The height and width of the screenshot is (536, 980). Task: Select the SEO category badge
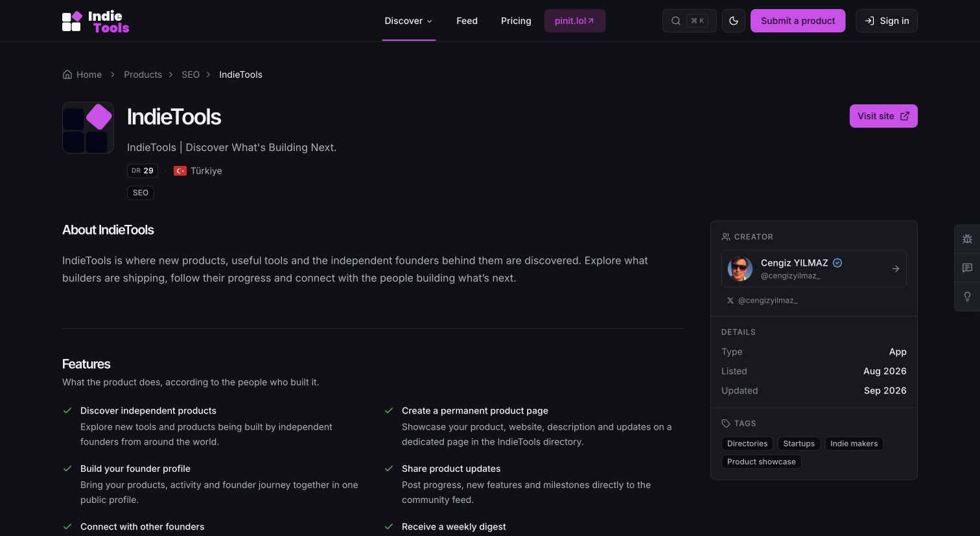tap(141, 192)
